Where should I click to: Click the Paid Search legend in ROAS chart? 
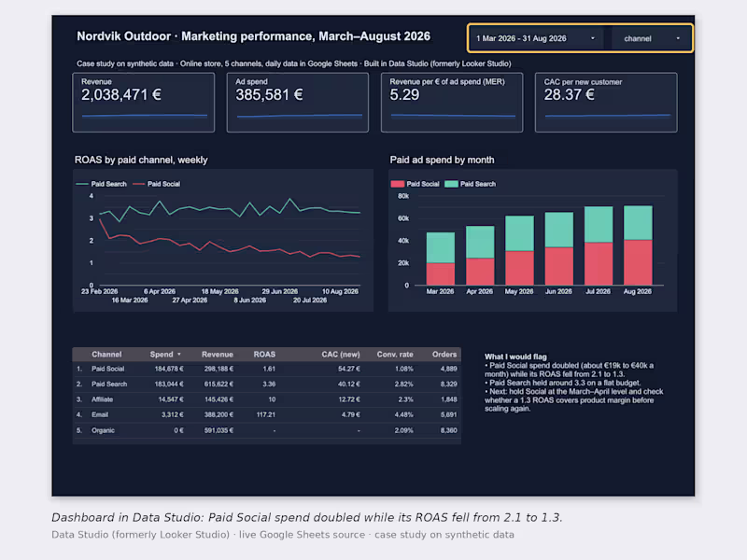(102, 184)
